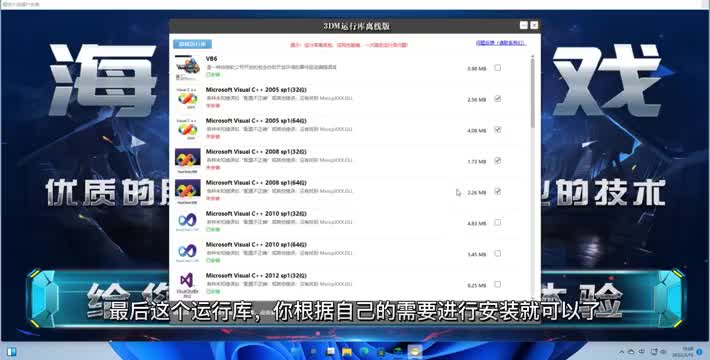Tick Visual C++ 2012 sp1(32位) checkbox

click(x=498, y=284)
